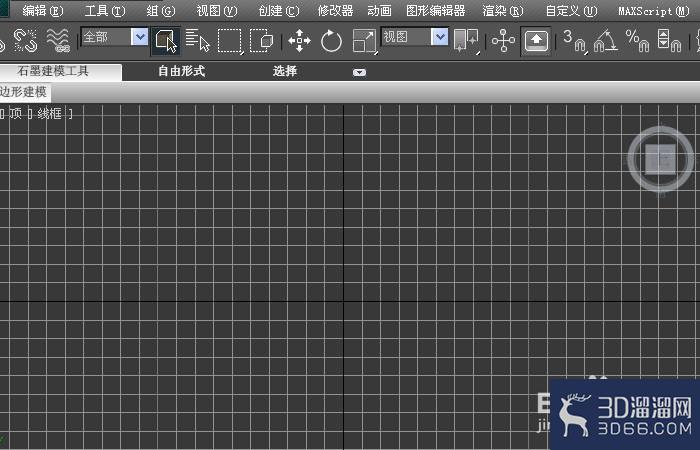Viewport: 700px width, 450px height.
Task: Click the Unlink Selection tool icon
Action: (25, 41)
